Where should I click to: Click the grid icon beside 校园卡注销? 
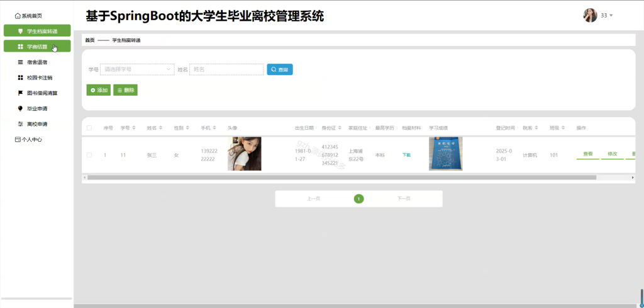[x=20, y=77]
